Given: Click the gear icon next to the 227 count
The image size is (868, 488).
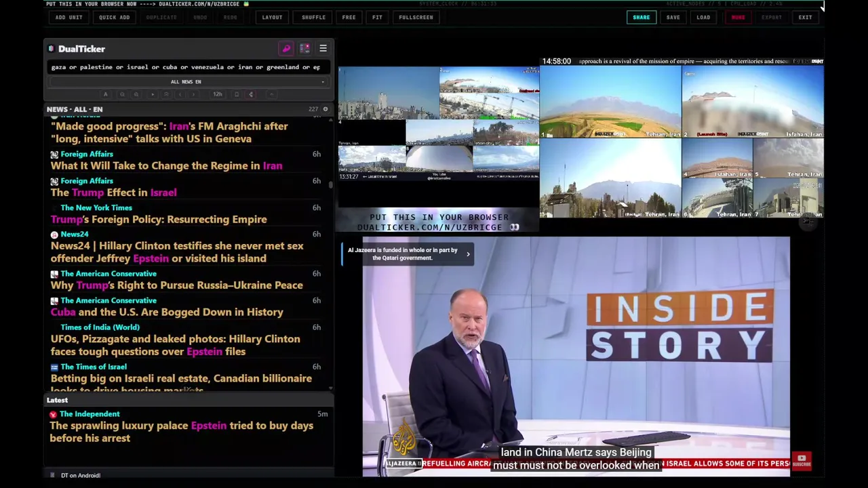Looking at the screenshot, I should pyautogui.click(x=325, y=109).
